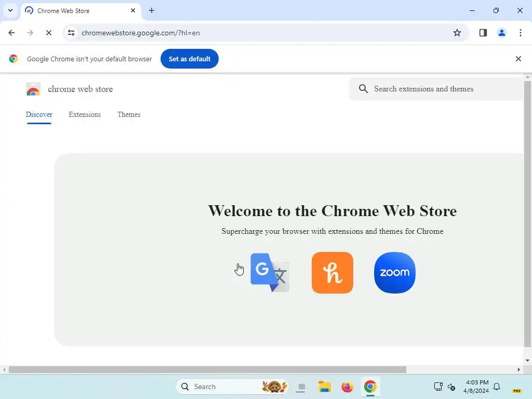Open the Honey extension icon

pos(332,272)
